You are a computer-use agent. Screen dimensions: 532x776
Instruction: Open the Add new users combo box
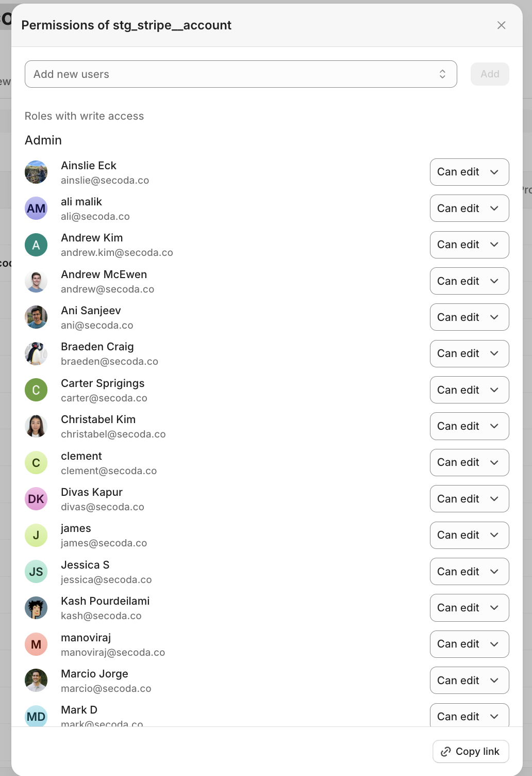point(241,74)
